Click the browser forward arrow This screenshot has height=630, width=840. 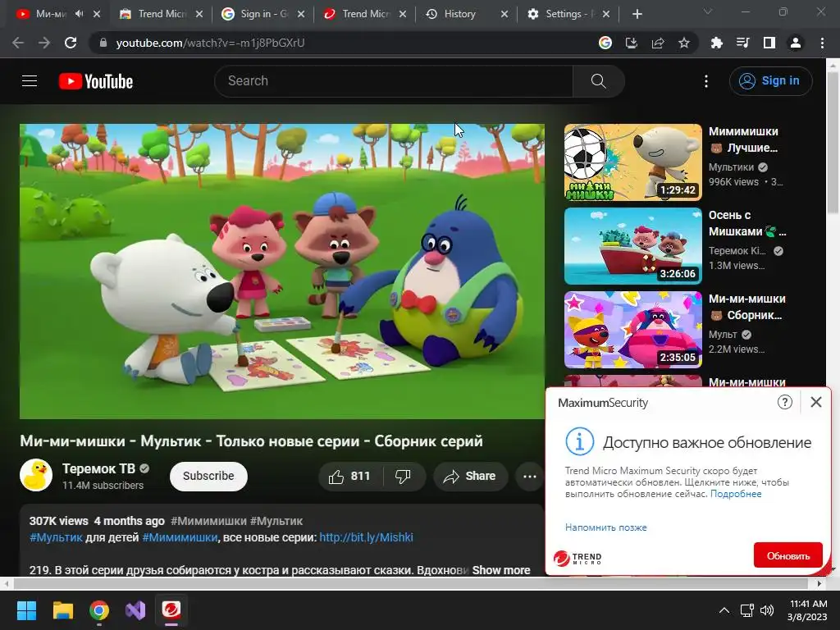pyautogui.click(x=44, y=43)
